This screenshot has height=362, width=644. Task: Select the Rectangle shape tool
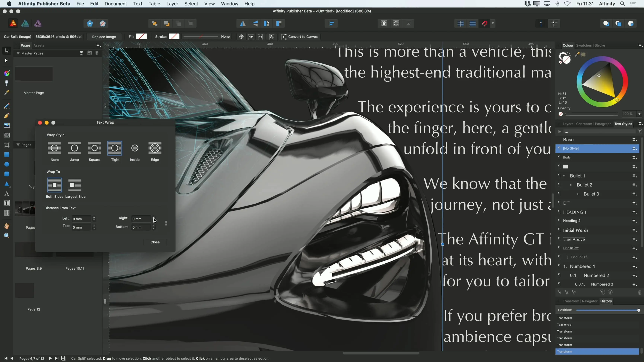point(7,155)
